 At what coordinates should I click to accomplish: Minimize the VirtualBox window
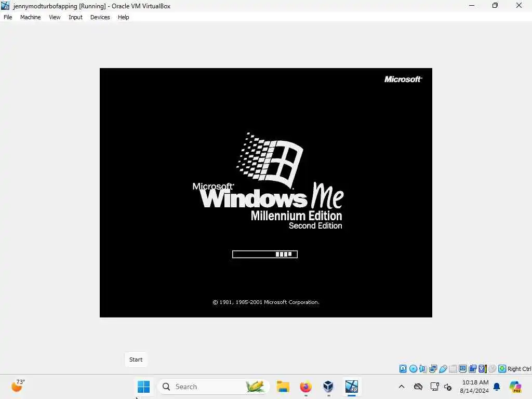click(x=472, y=5)
